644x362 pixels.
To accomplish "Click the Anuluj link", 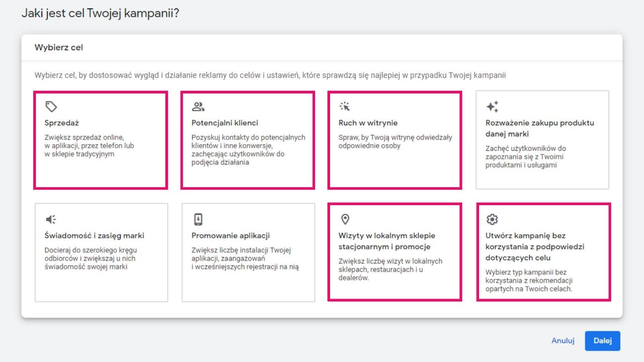I will coord(563,341).
